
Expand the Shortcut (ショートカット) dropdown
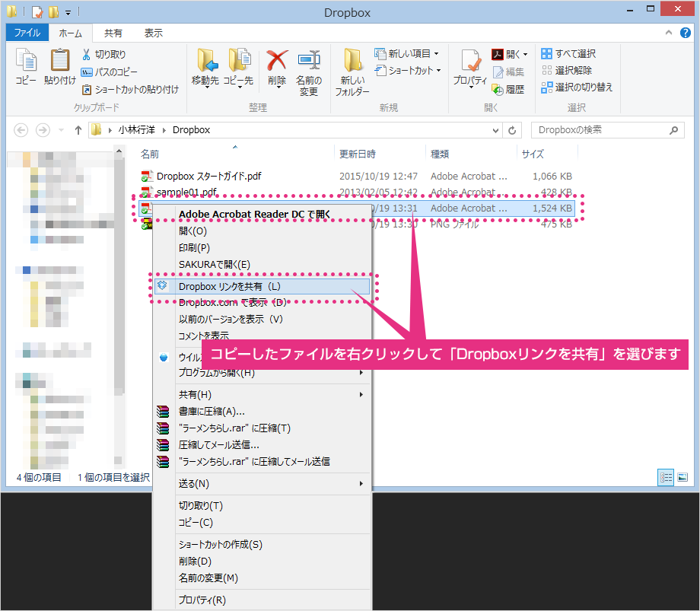coord(439,71)
